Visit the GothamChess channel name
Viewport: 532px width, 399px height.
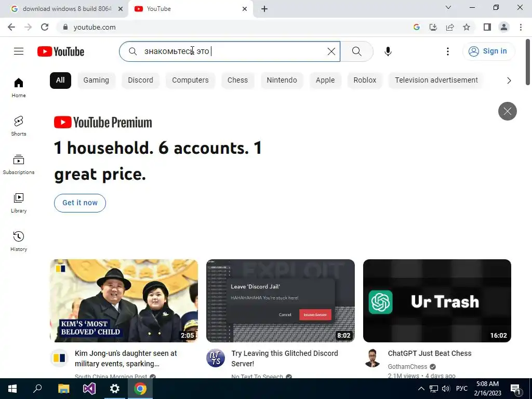click(x=407, y=366)
